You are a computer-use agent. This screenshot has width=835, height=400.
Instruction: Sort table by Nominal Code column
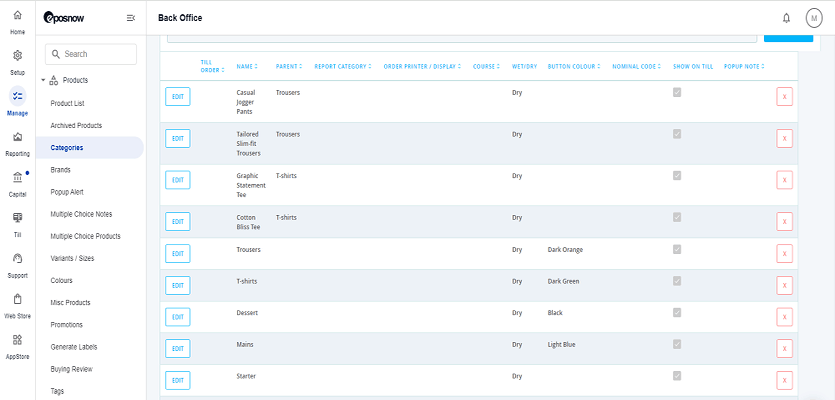[636, 67]
